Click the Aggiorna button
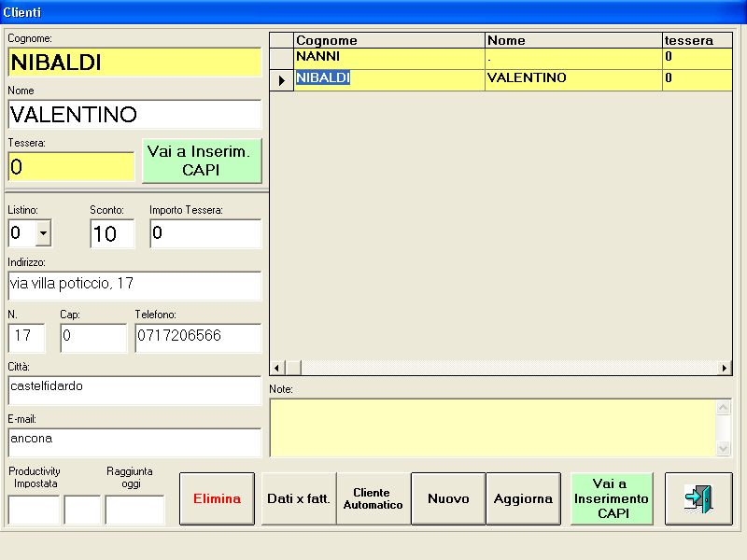 pyautogui.click(x=523, y=498)
